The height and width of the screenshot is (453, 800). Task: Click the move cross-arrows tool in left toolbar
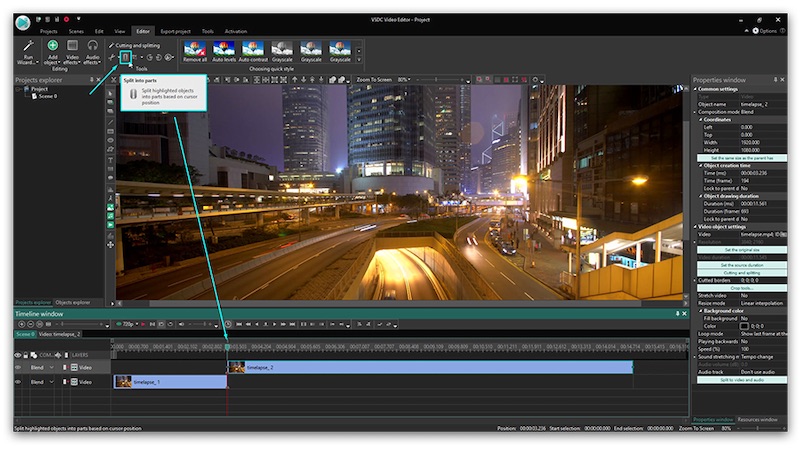[110, 245]
